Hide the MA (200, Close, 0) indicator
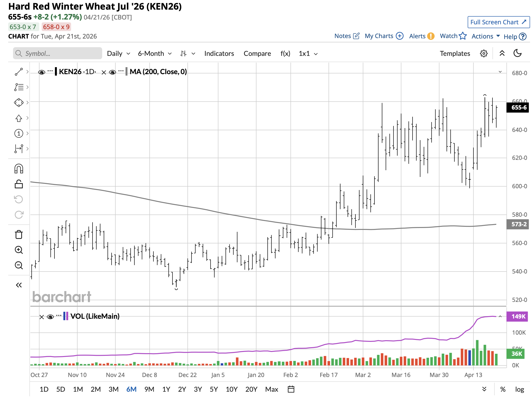532x403 pixels. tap(113, 72)
